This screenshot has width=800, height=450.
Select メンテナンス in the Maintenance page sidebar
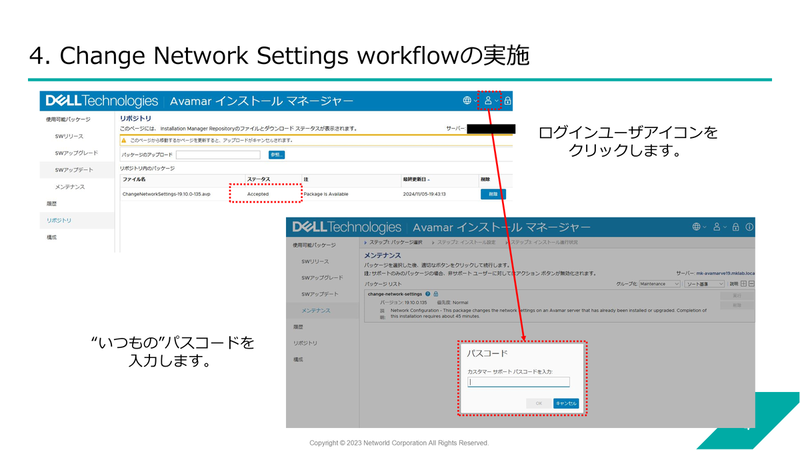pyautogui.click(x=316, y=310)
